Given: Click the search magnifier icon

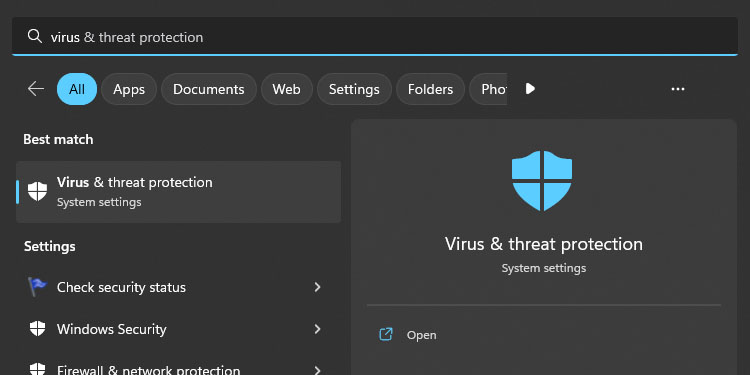Looking at the screenshot, I should pos(34,36).
